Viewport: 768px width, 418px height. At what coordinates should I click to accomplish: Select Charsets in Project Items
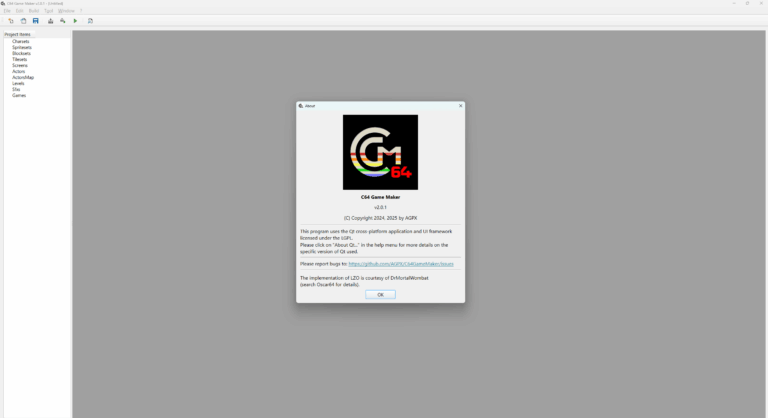click(21, 42)
